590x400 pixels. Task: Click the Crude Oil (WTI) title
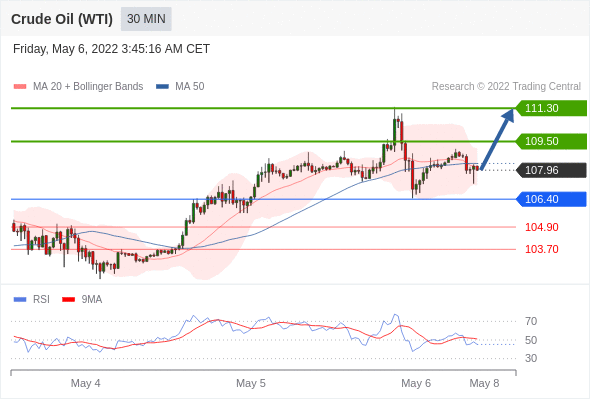coord(62,19)
